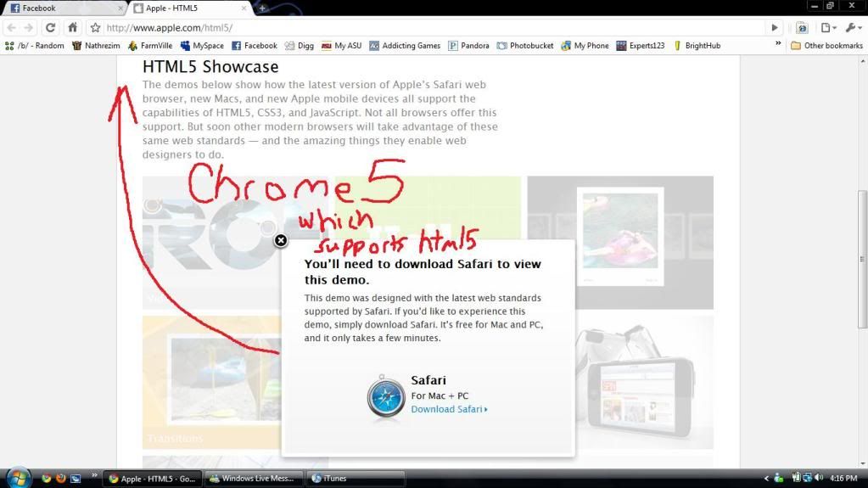This screenshot has height=488, width=868.
Task: Open the Pandora bookmark
Action: (x=469, y=46)
